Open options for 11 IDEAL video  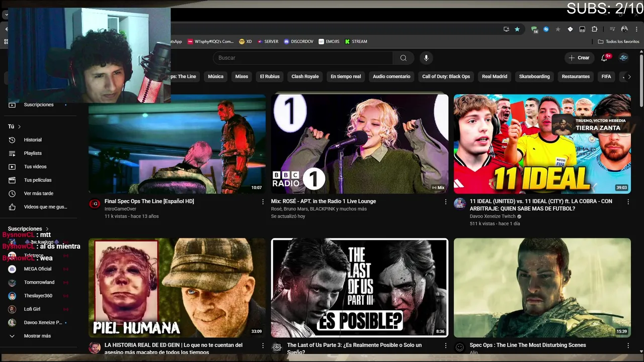click(x=628, y=202)
